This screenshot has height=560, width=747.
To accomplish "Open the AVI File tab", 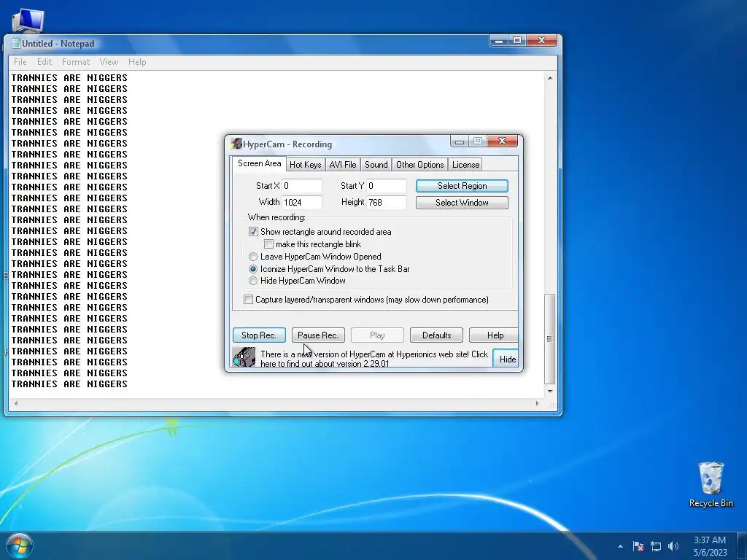I will click(343, 165).
